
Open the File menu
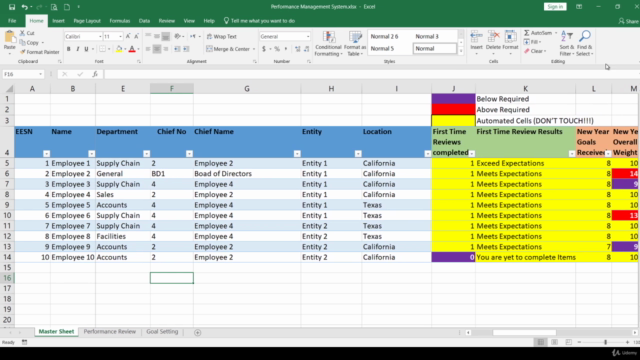click(x=12, y=21)
